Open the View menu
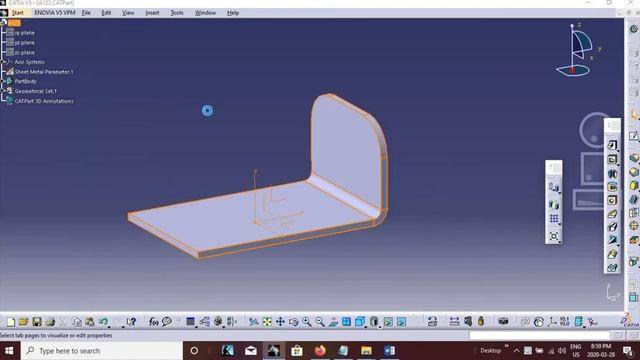Screen dimensions: 640x360 pos(128,13)
